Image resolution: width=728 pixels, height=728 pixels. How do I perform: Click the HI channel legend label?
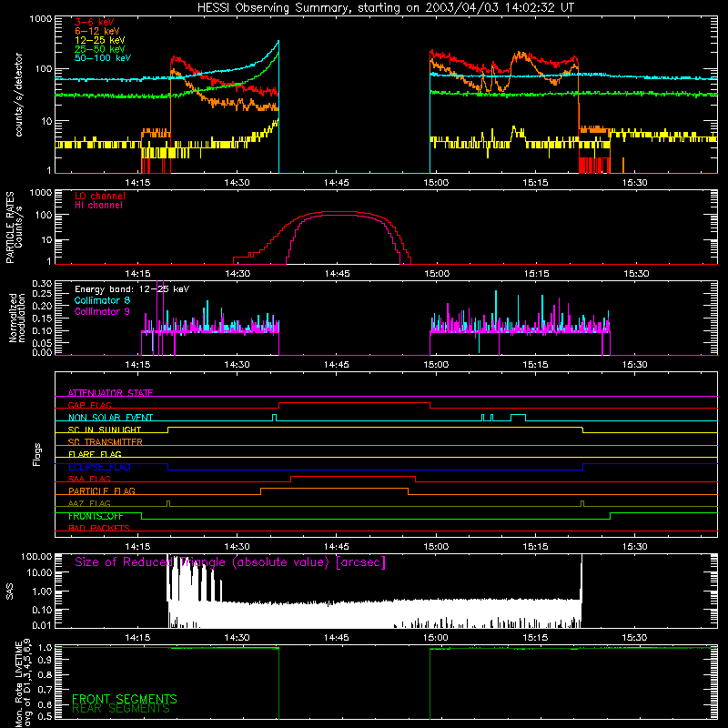[x=98, y=206]
